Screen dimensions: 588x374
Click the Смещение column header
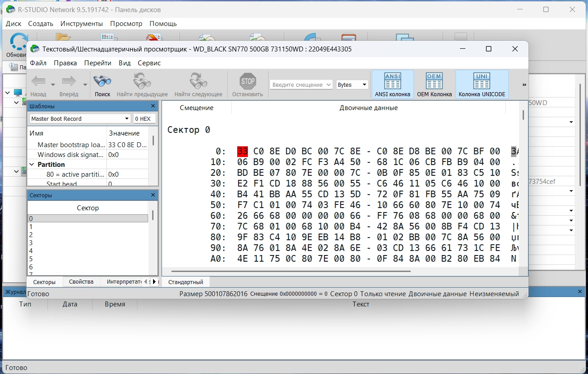(x=196, y=108)
